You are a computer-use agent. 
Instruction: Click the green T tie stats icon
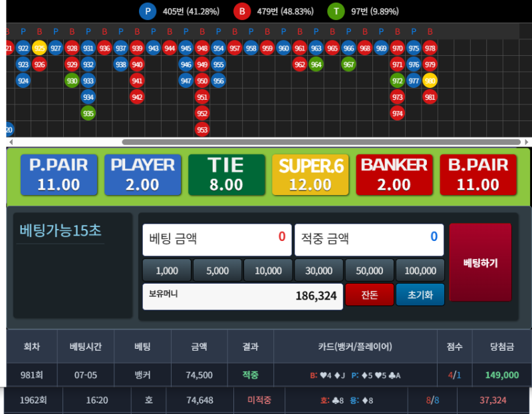tap(336, 11)
